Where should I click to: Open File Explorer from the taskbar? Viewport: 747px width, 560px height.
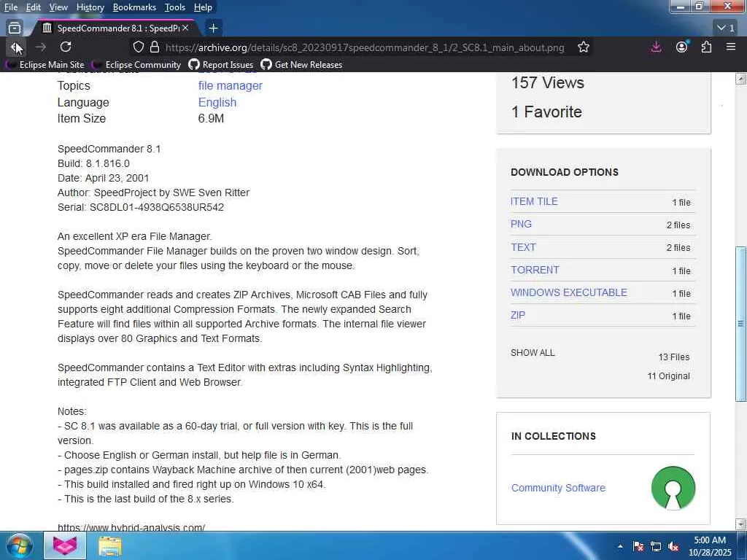click(110, 546)
